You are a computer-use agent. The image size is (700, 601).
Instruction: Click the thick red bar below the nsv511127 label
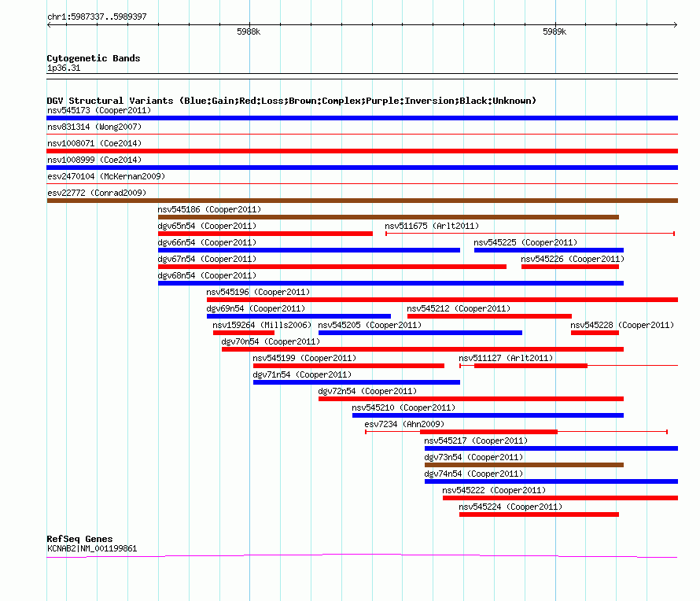[531, 366]
